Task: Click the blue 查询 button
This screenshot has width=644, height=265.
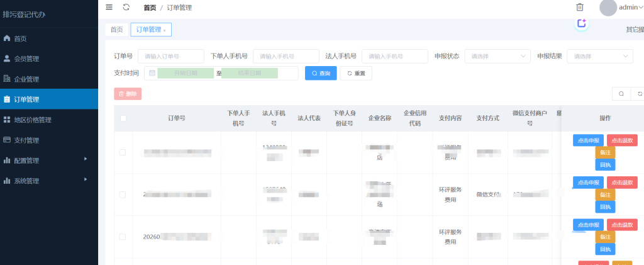Action: (321, 73)
